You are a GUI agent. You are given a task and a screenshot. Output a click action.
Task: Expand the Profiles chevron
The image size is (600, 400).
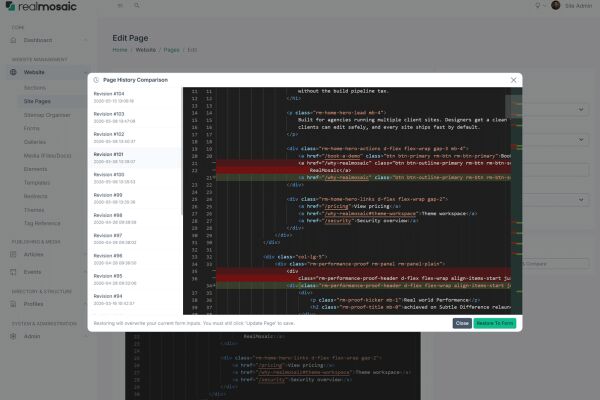point(85,304)
